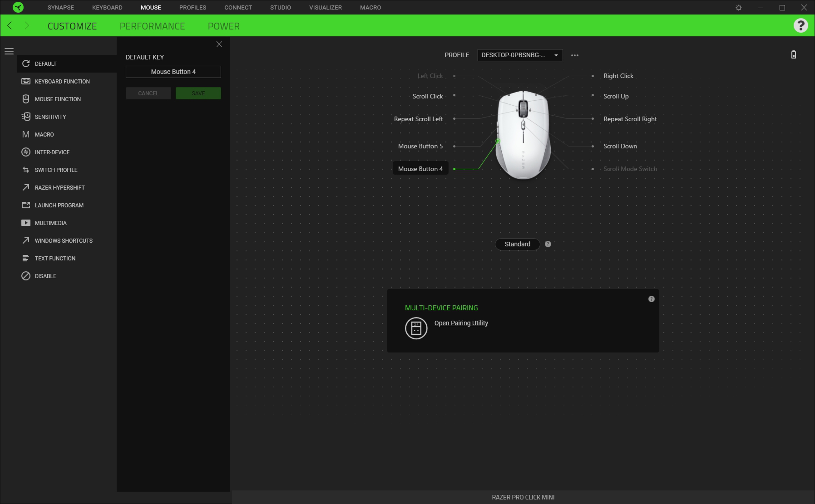
Task: Select the Launch Program option
Action: (59, 205)
